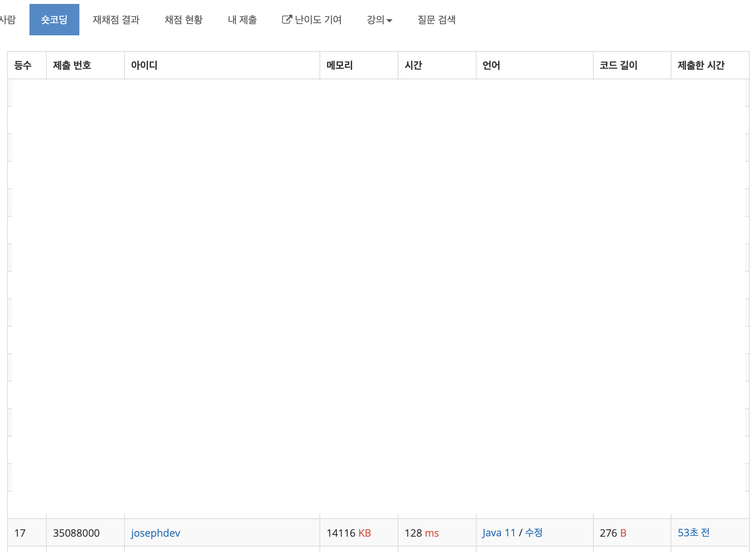Click the 수정 edit link

(x=534, y=533)
